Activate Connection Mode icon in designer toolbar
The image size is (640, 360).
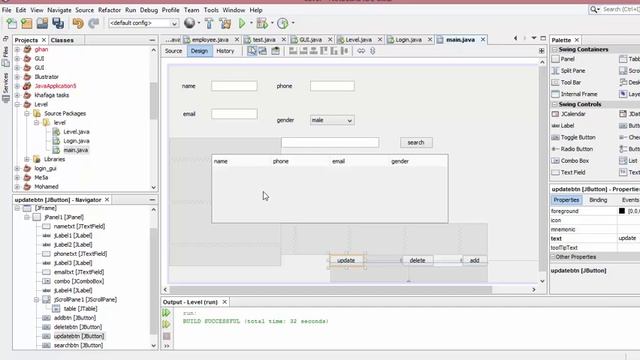pos(263,51)
